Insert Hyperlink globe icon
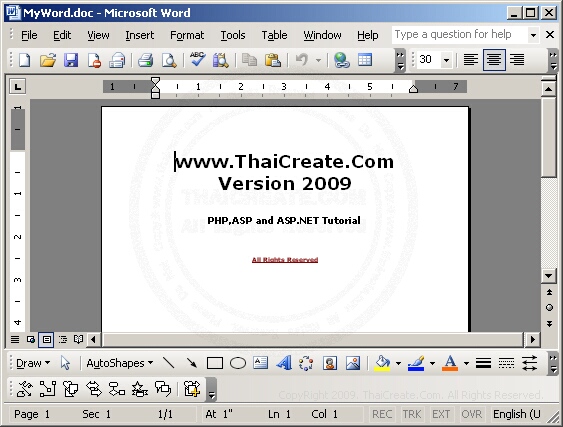 pyautogui.click(x=341, y=60)
